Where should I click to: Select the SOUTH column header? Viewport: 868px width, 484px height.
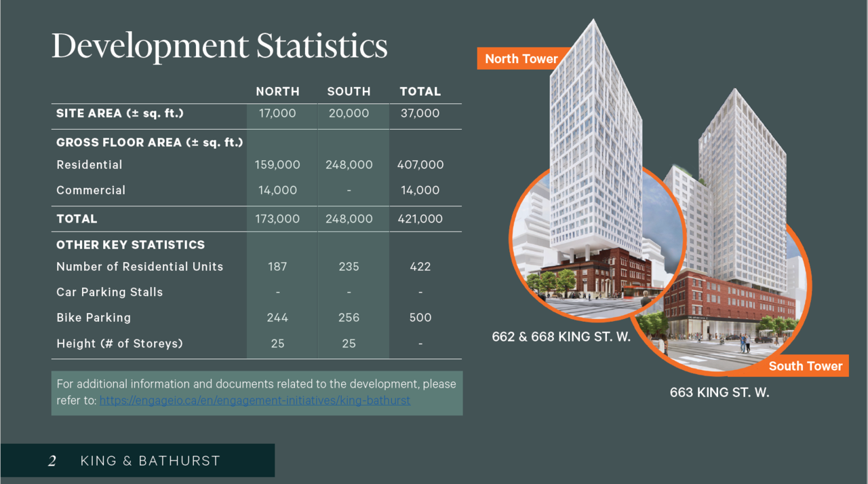point(349,91)
